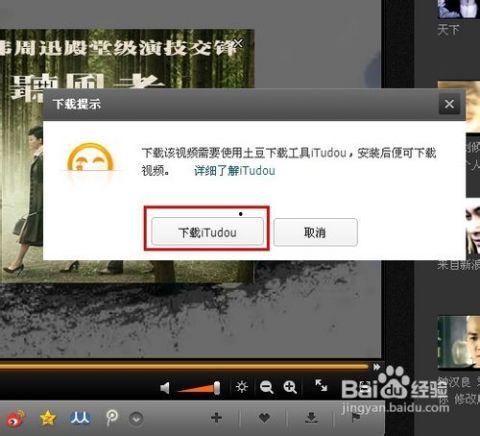The image size is (480, 436).
Task: Open the brightness sun icon settings
Action: tap(241, 387)
